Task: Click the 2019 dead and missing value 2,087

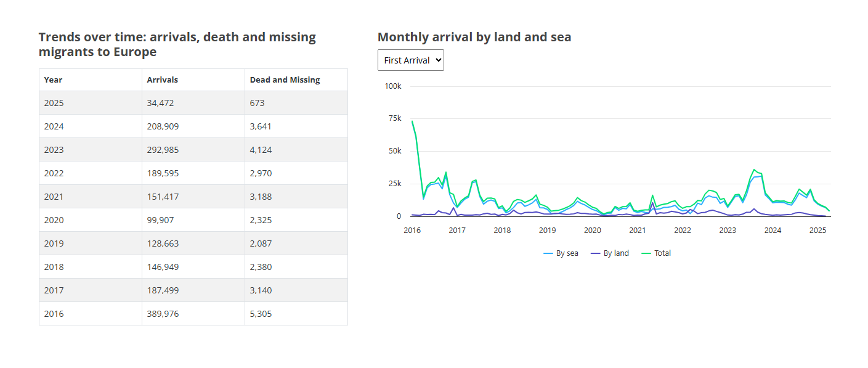Action: pos(260,243)
